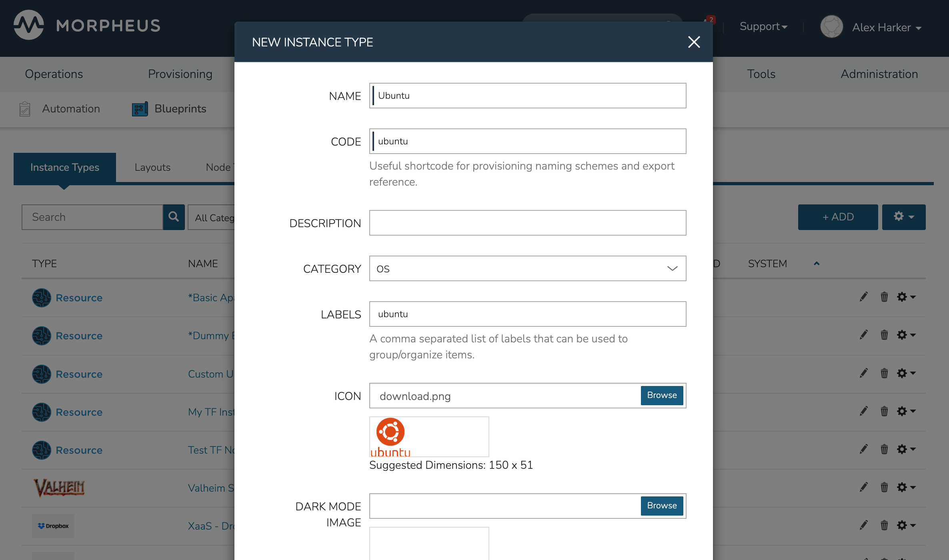Expand the Category OS dropdown
949x560 pixels.
point(527,268)
